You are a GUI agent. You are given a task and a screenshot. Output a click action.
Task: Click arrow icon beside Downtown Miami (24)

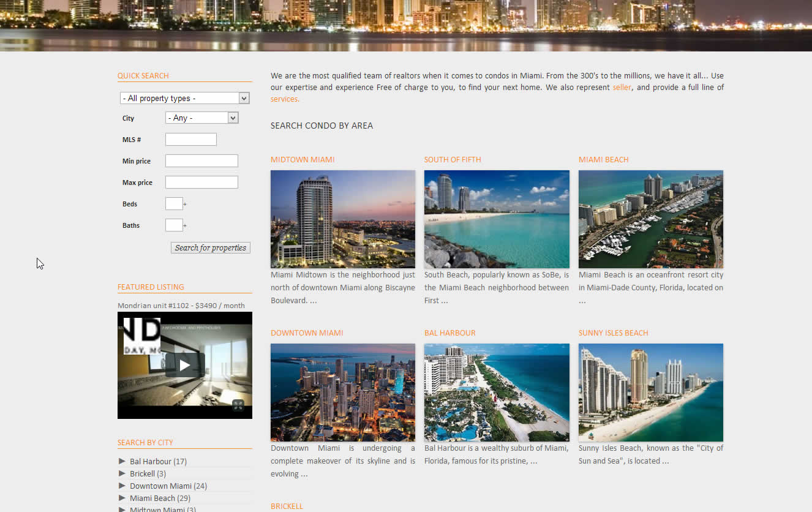(122, 486)
